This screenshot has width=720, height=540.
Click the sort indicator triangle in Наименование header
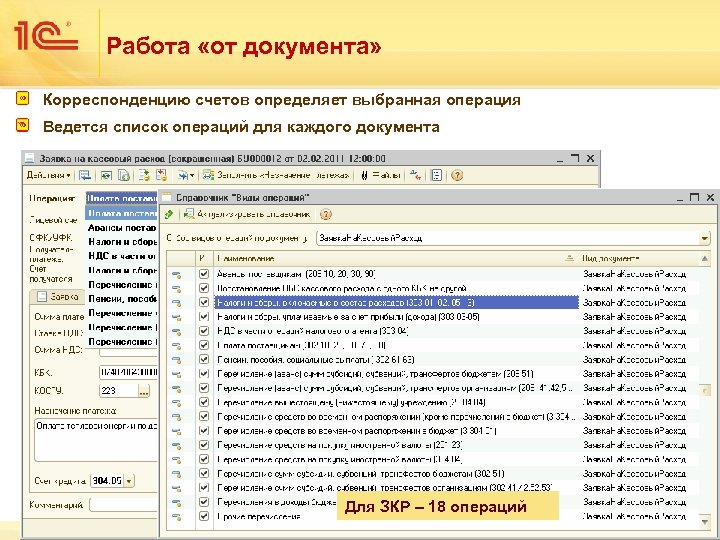coord(569,259)
